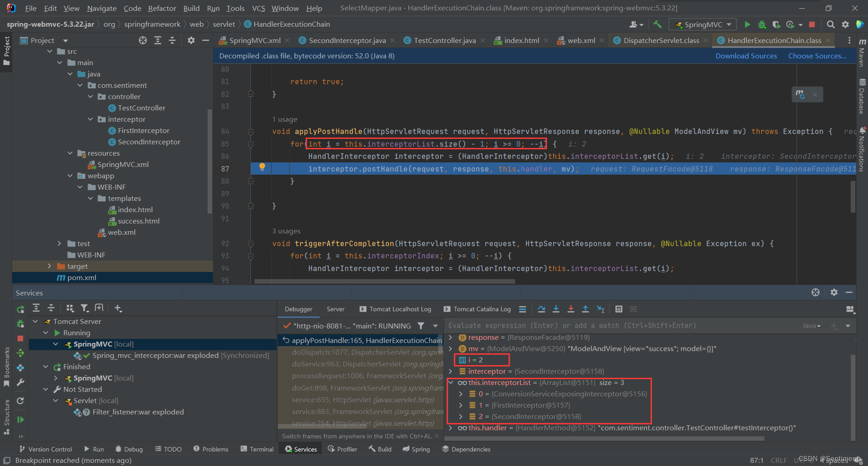Viewport: 868px width, 466px height.
Task: Toggle the Version Control tool window
Action: tap(46, 449)
